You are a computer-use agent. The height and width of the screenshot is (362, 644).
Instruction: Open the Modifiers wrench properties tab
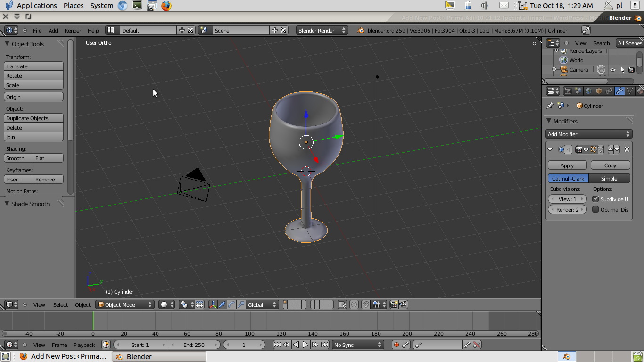coord(619,91)
